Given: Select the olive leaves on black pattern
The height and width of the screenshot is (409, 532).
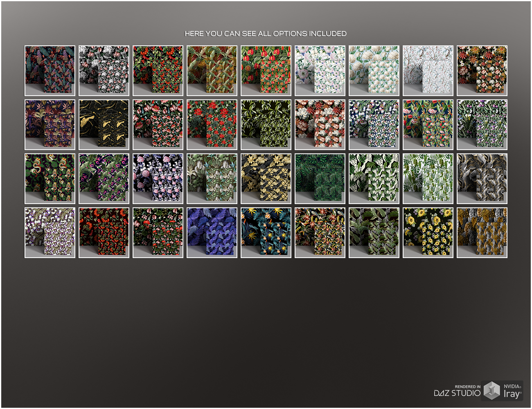Looking at the screenshot, I should (x=266, y=125).
